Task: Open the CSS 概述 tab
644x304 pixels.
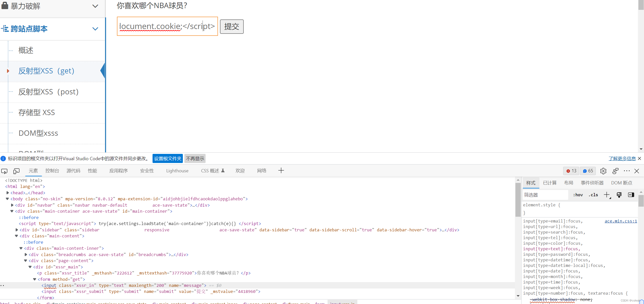Action: click(213, 171)
